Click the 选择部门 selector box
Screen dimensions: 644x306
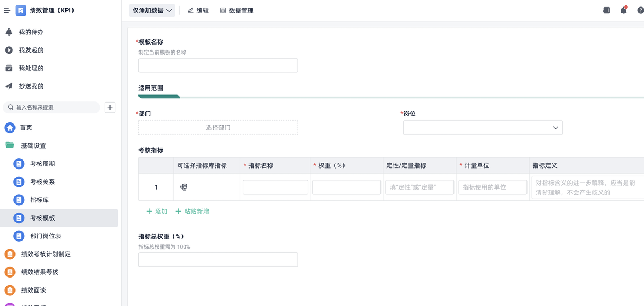(218, 128)
